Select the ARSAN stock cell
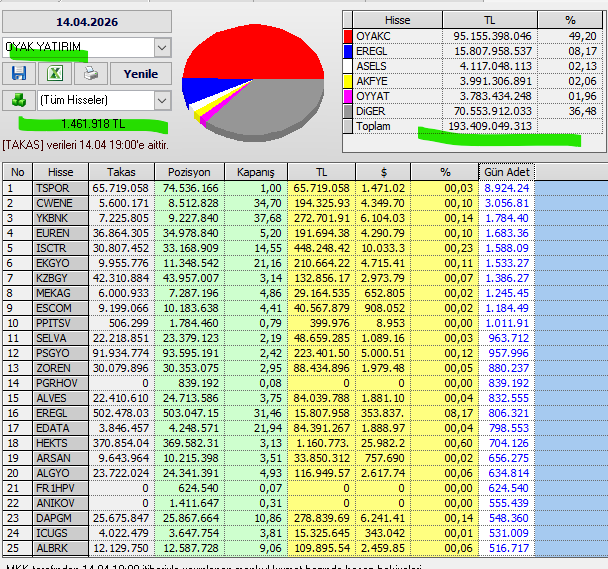This screenshot has height=569, width=608. click(x=60, y=458)
